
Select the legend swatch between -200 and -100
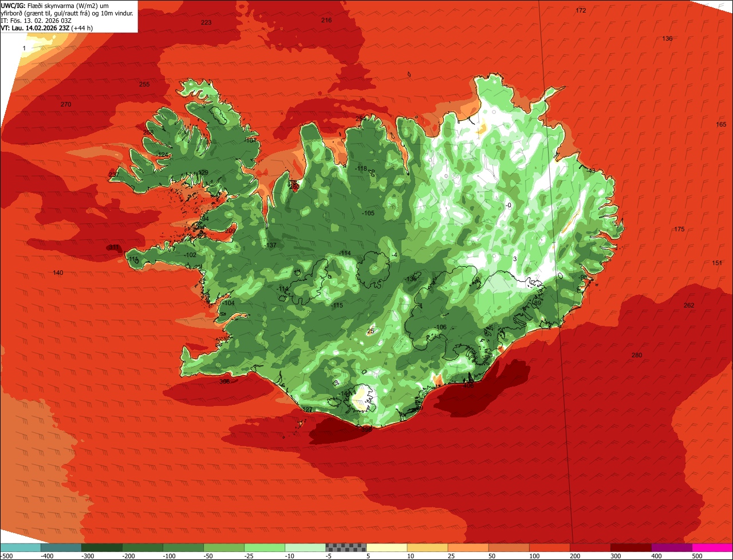click(x=143, y=547)
